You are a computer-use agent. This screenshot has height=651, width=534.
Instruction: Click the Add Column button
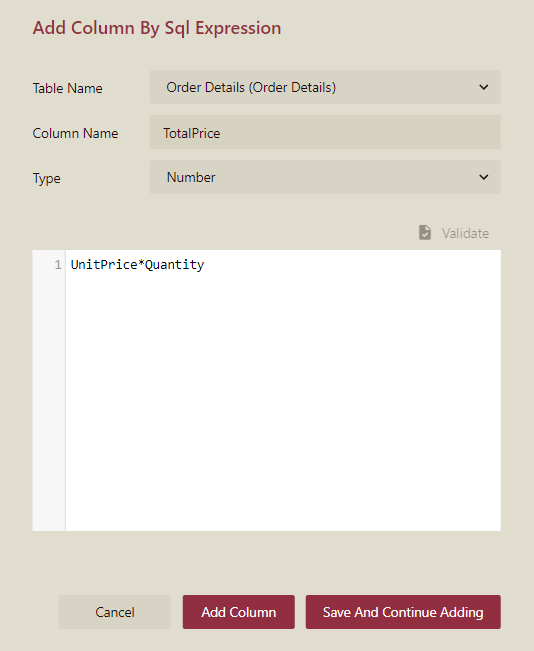click(x=239, y=612)
